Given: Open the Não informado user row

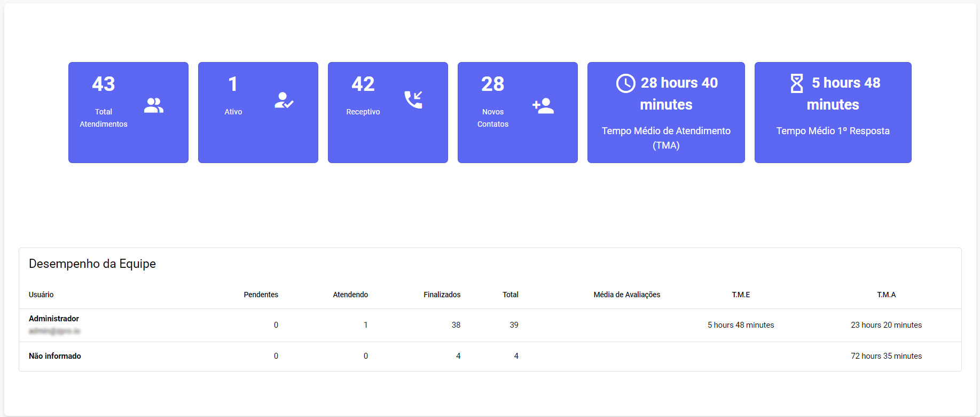Looking at the screenshot, I should coord(55,356).
